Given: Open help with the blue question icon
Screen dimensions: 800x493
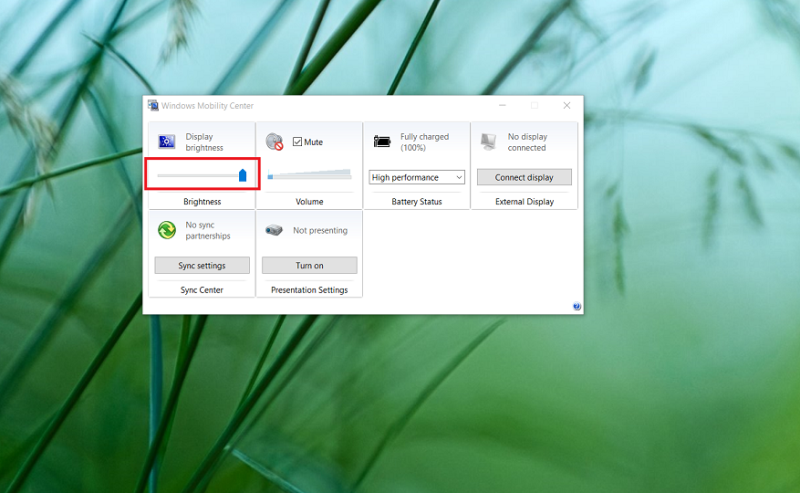Looking at the screenshot, I should tap(577, 306).
